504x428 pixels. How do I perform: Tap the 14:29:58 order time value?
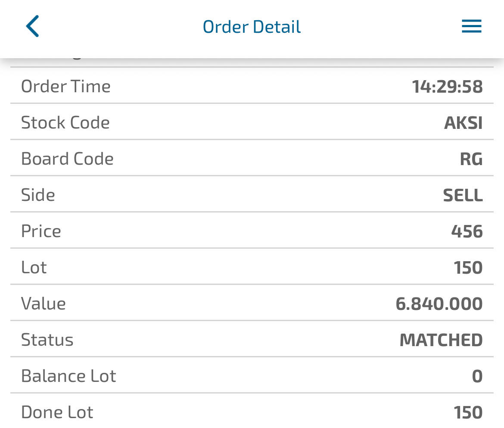pyautogui.click(x=447, y=87)
